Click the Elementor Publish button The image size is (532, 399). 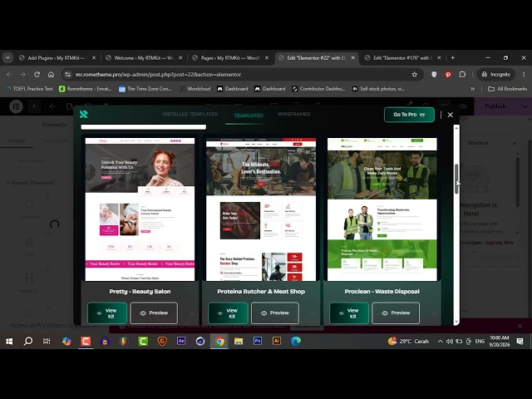[x=495, y=106]
